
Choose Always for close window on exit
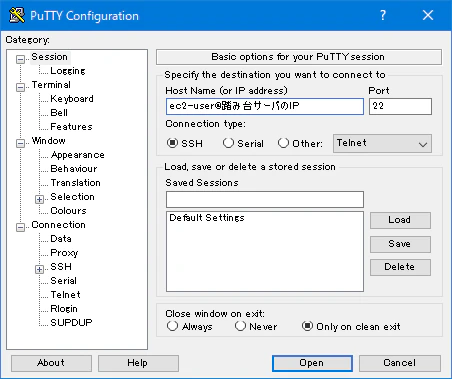coord(172,326)
